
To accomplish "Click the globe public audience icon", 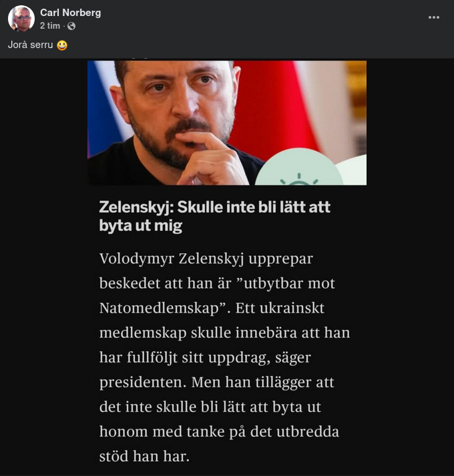I will tap(71, 26).
